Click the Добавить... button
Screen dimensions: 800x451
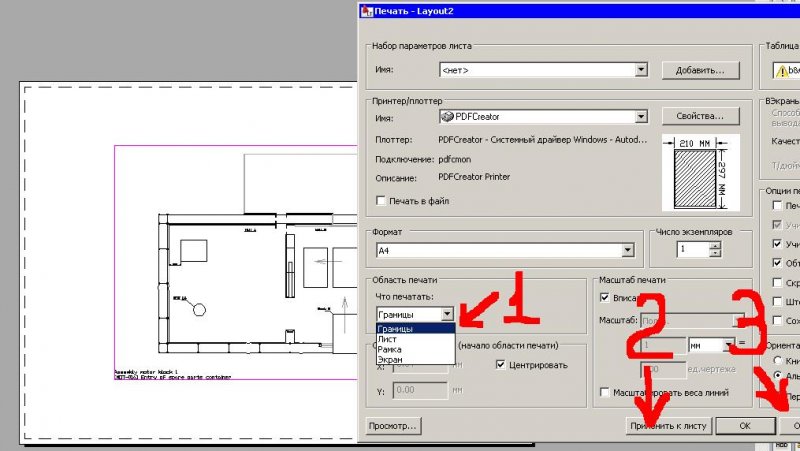coord(700,70)
